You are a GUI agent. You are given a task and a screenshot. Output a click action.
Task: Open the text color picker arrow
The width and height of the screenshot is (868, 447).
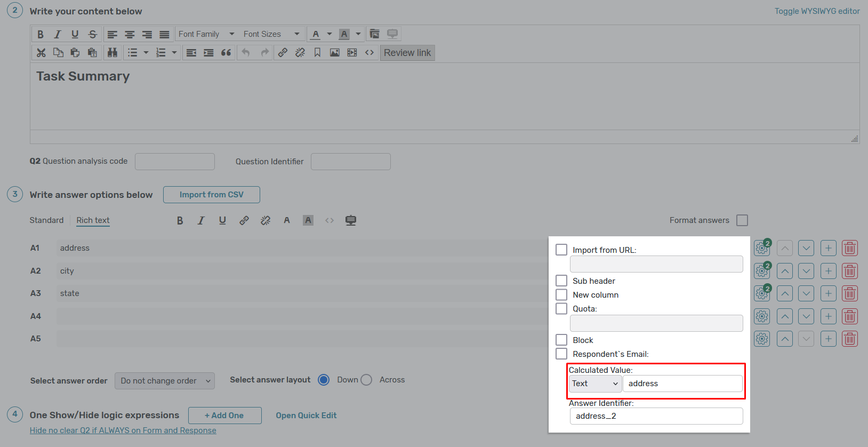pyautogui.click(x=329, y=34)
